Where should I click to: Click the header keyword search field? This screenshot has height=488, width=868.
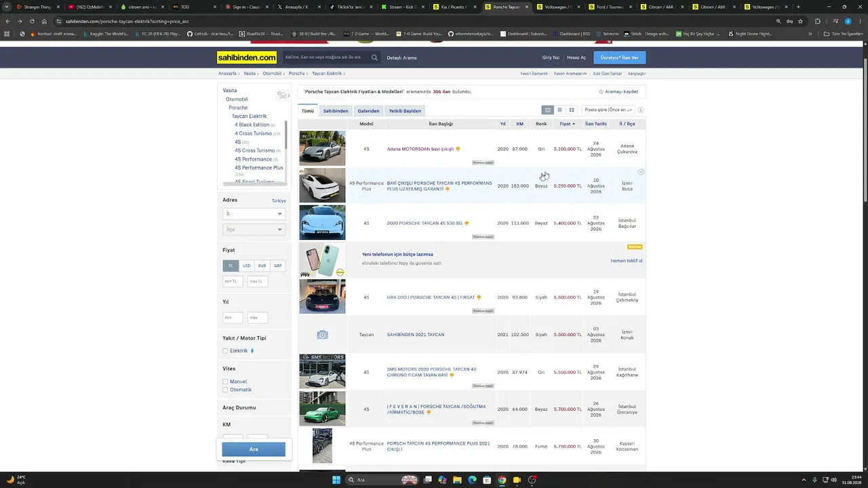326,58
